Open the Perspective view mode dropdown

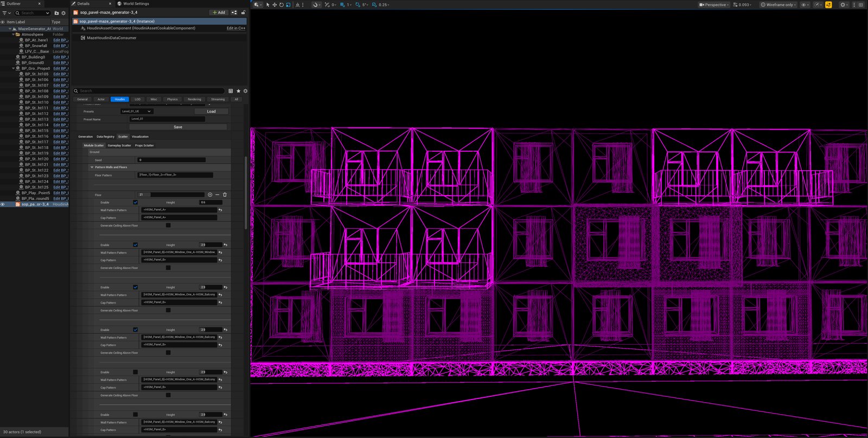(713, 5)
